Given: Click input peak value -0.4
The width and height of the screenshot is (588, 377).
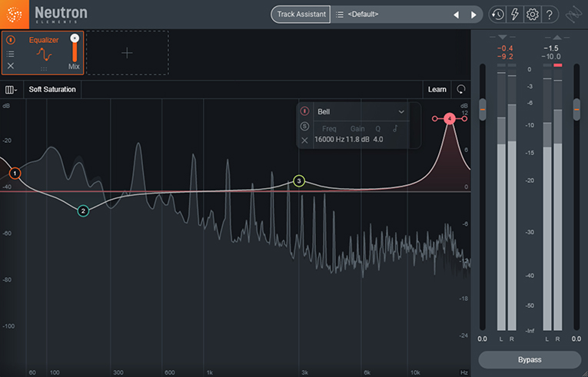Looking at the screenshot, I should coord(505,48).
